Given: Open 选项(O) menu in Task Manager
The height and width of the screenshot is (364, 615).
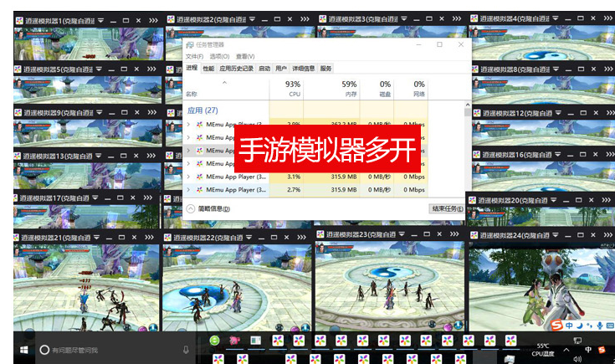Looking at the screenshot, I should coord(219,57).
